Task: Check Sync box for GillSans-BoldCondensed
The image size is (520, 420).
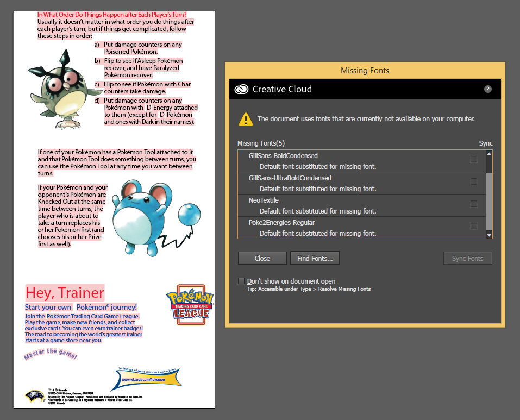Action: (474, 159)
